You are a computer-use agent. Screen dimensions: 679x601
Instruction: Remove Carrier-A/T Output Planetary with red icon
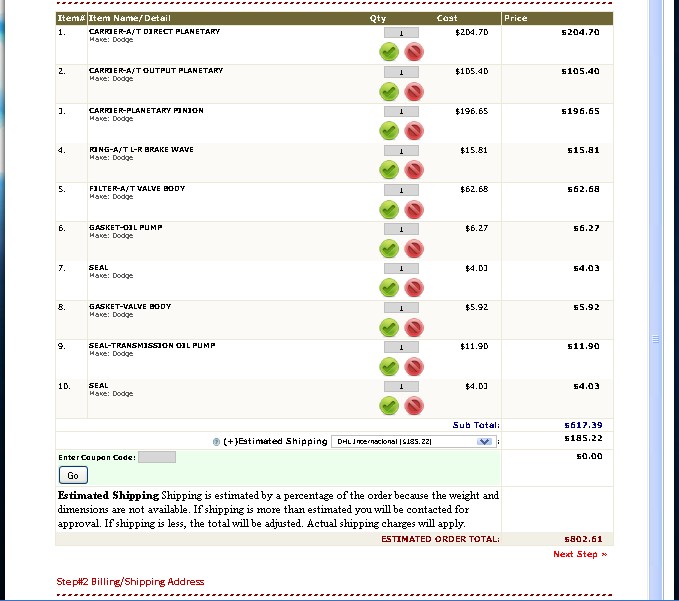414,91
